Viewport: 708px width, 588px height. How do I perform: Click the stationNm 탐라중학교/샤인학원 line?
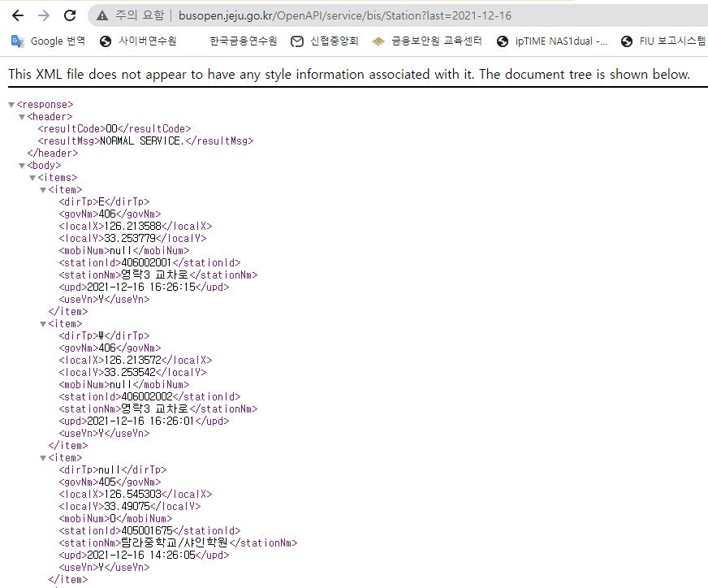(x=179, y=543)
